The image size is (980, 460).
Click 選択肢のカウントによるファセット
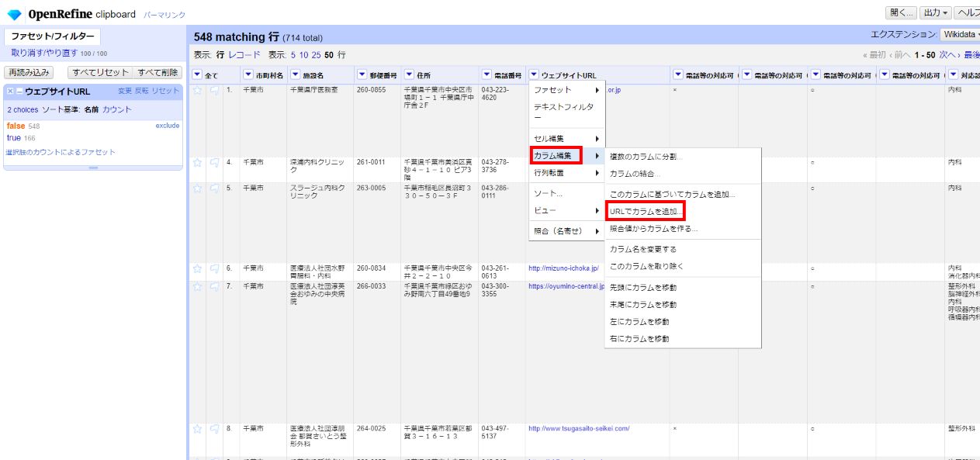pos(61,152)
